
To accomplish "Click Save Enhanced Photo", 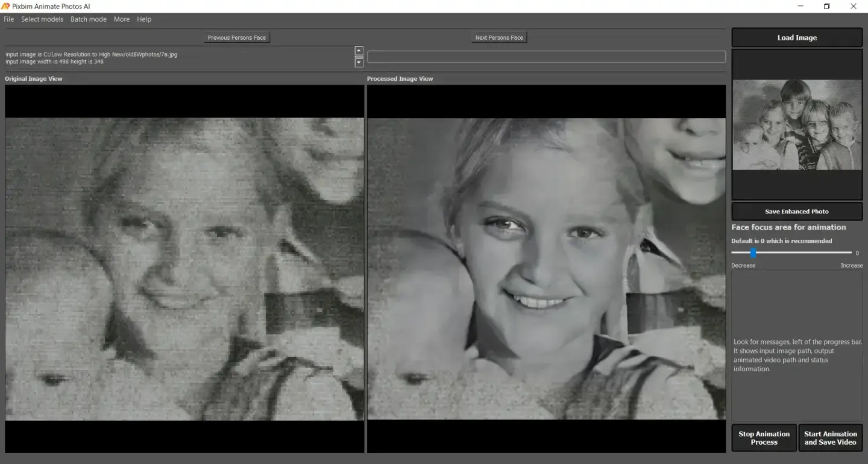I will 797,211.
